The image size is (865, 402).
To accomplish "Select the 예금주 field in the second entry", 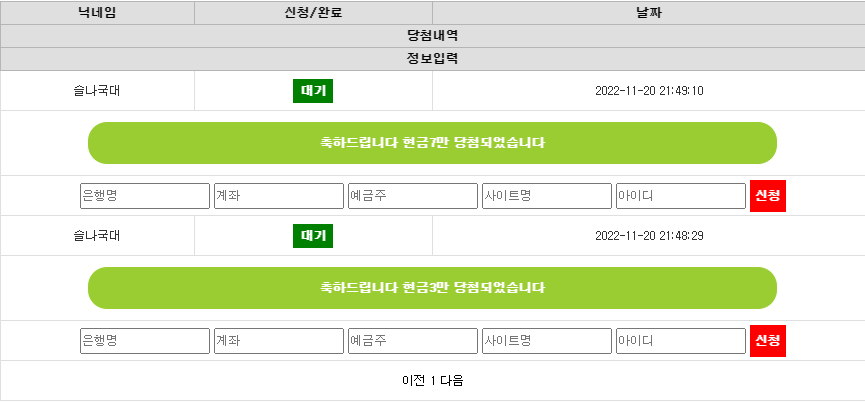I will coord(413,341).
